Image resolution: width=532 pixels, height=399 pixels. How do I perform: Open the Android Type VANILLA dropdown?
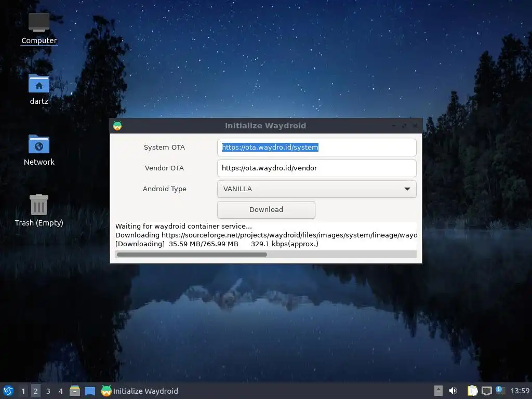pyautogui.click(x=316, y=189)
